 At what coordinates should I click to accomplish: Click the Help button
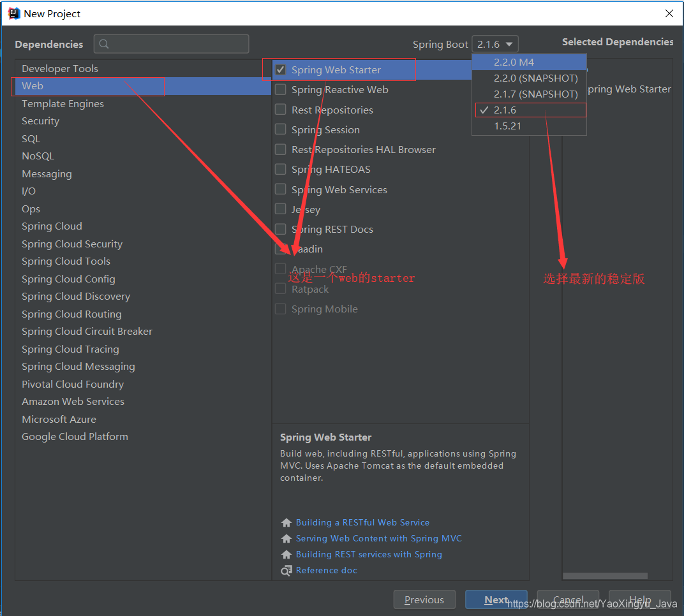click(x=639, y=600)
